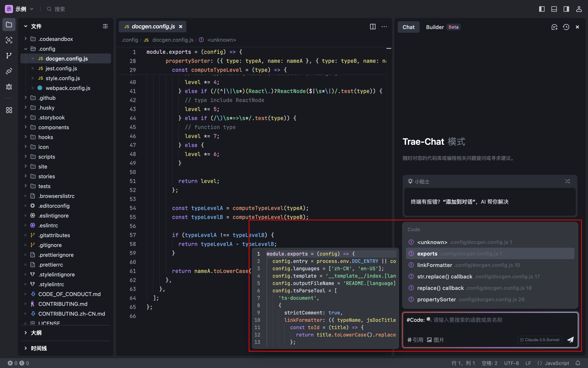Send the chat message arrow icon

pyautogui.click(x=570, y=340)
